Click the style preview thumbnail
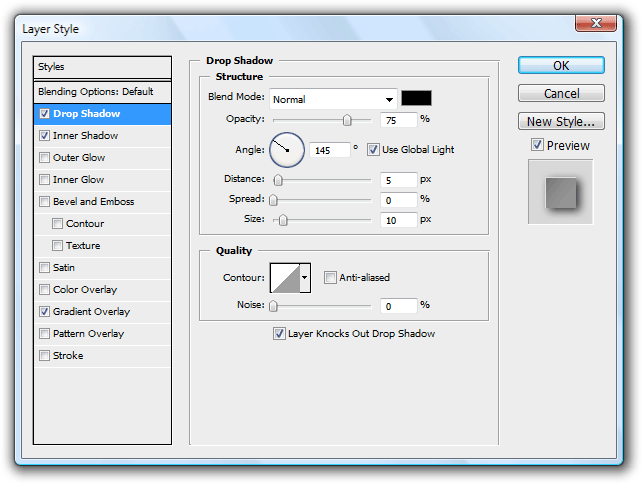This screenshot has width=642, height=484. 560,192
